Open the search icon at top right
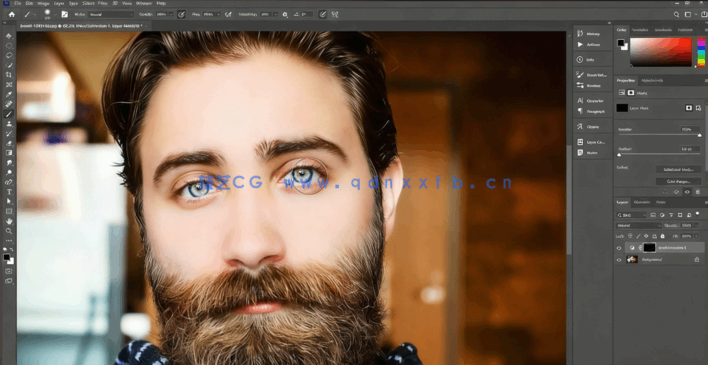The height and width of the screenshot is (365, 708). 676,14
